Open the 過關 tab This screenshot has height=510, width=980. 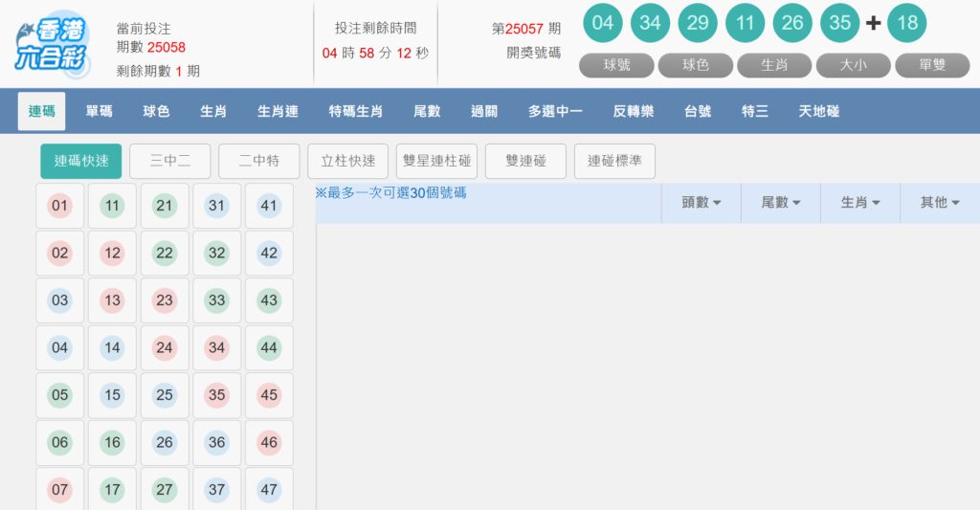[x=484, y=111]
